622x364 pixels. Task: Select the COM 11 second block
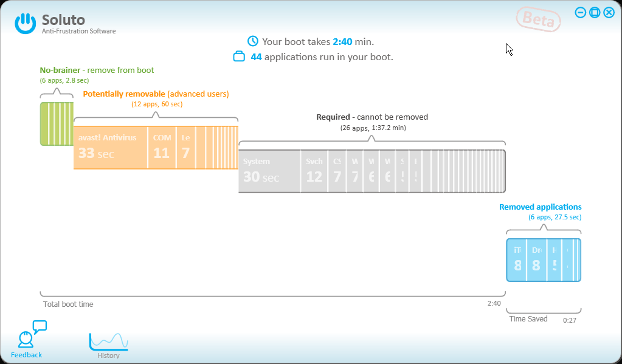click(x=162, y=148)
